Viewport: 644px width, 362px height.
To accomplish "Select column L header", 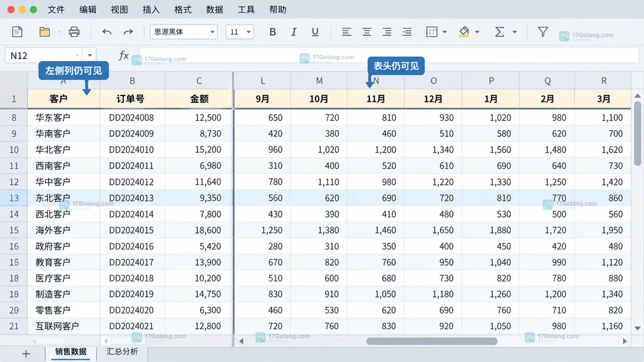I will (262, 81).
